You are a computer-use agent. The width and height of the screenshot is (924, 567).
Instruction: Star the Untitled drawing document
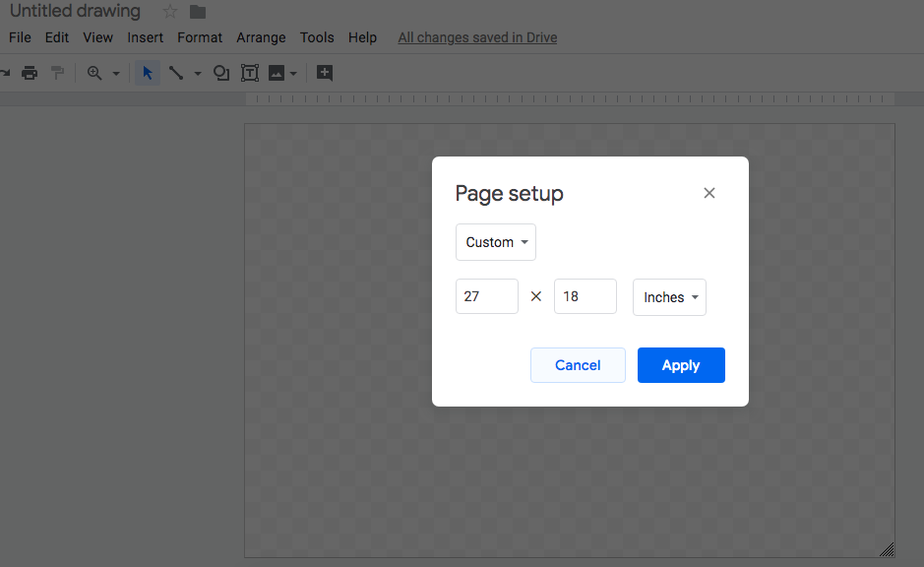click(169, 12)
